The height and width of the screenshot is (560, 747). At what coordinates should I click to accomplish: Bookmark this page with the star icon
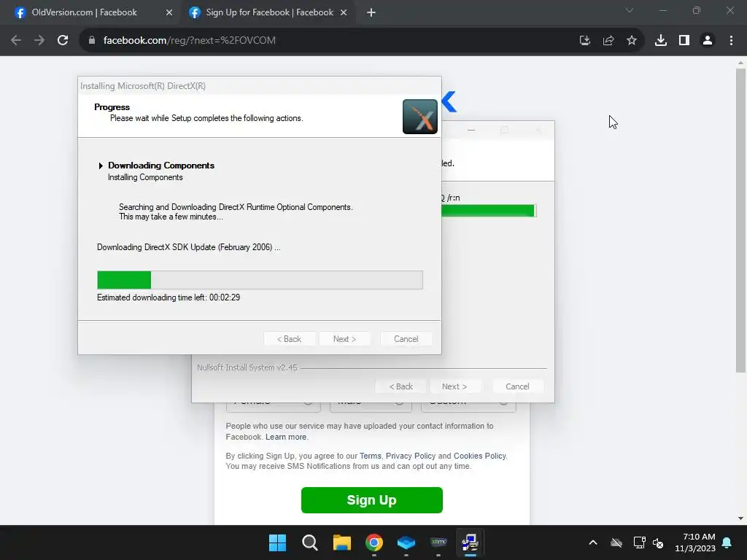pos(632,41)
